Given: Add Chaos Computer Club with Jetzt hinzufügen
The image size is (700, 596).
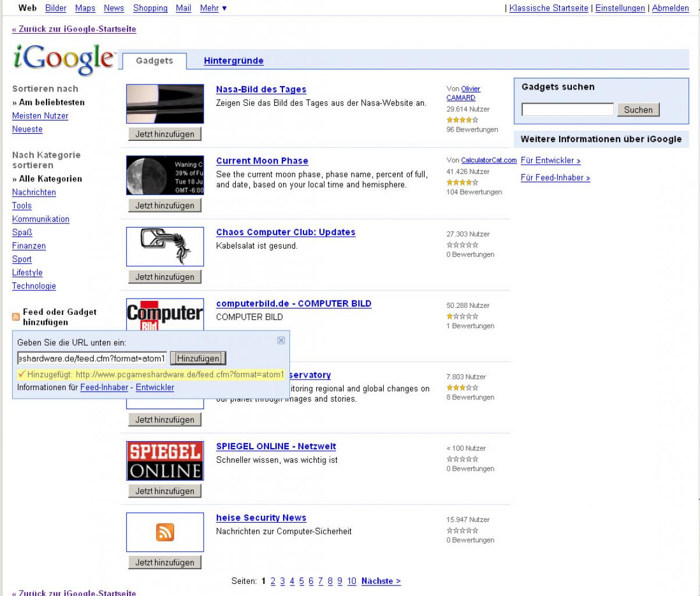Looking at the screenshot, I should [x=165, y=277].
